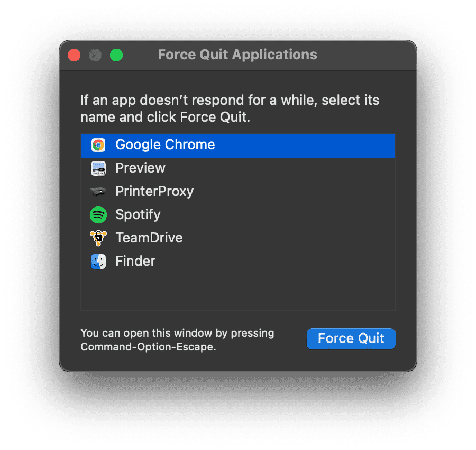Click the Force Quit Applications title bar
The width and height of the screenshot is (476, 450).
click(237, 55)
